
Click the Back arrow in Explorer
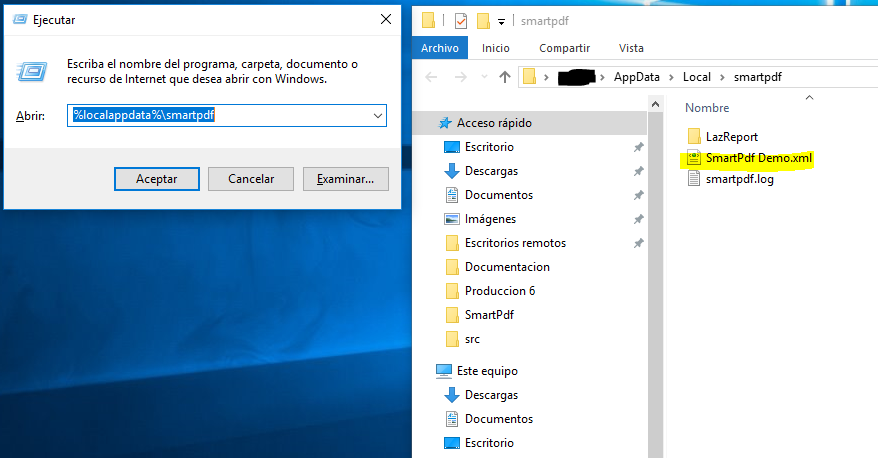431,77
